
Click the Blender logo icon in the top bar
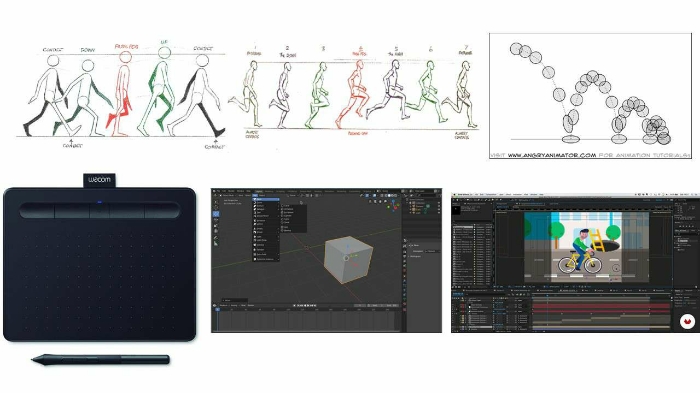click(x=214, y=191)
